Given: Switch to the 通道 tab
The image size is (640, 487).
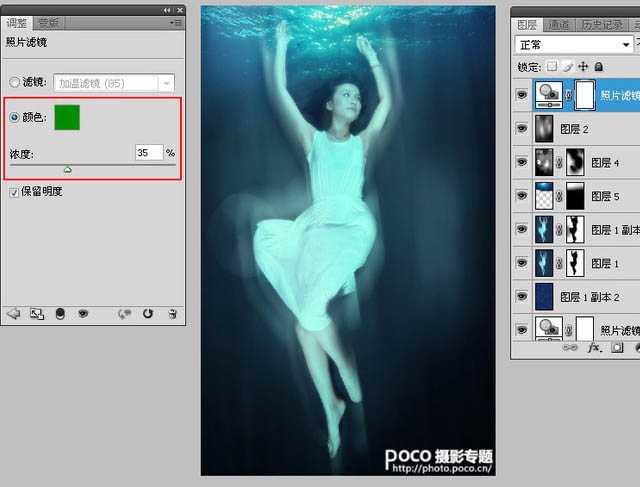Looking at the screenshot, I should click(x=560, y=24).
